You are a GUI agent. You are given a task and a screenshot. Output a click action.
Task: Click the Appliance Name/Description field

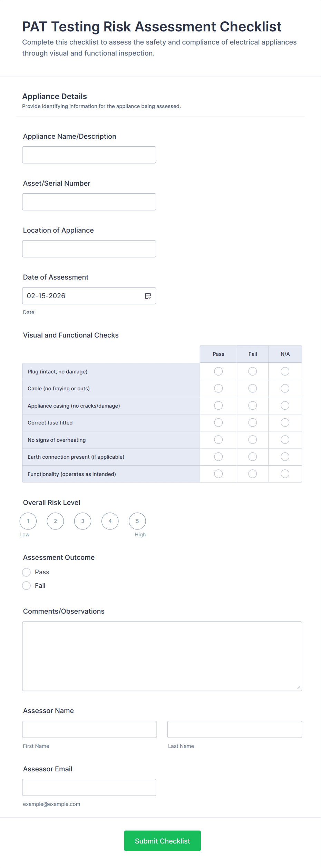point(89,155)
